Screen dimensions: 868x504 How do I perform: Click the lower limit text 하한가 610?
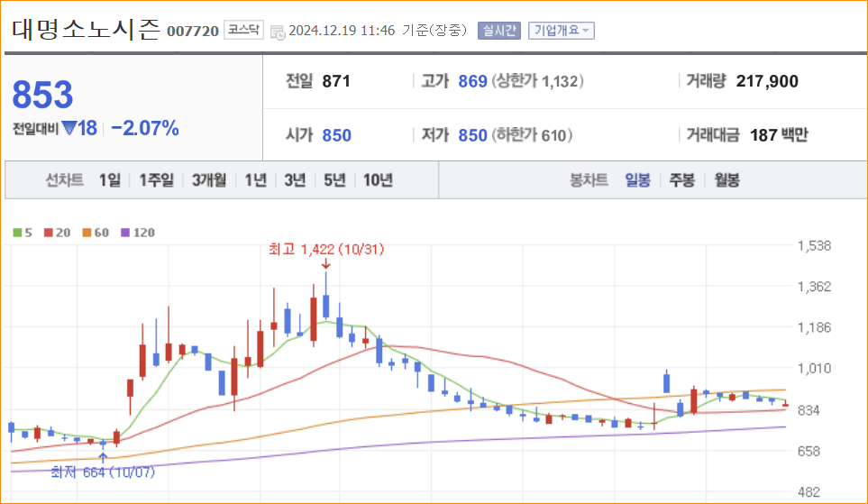pos(532,135)
